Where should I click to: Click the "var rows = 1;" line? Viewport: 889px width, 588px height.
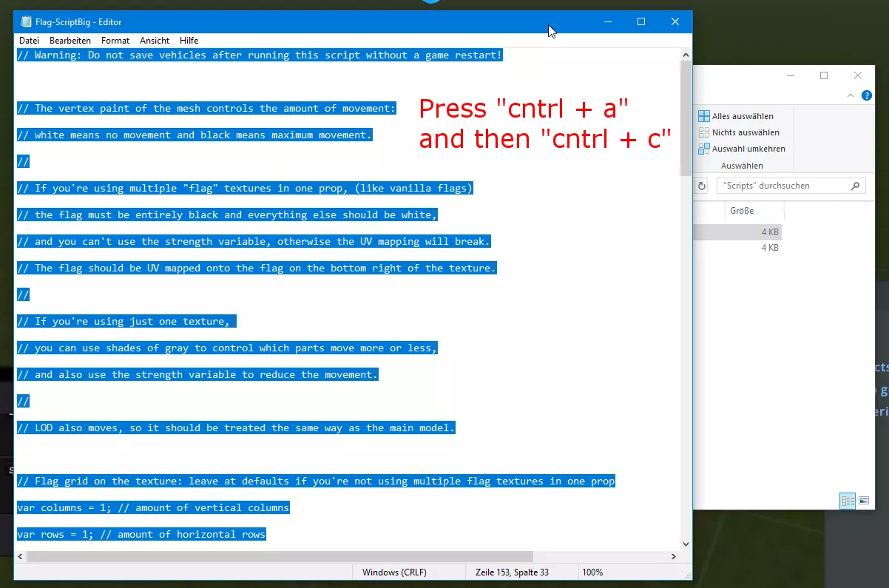[141, 534]
